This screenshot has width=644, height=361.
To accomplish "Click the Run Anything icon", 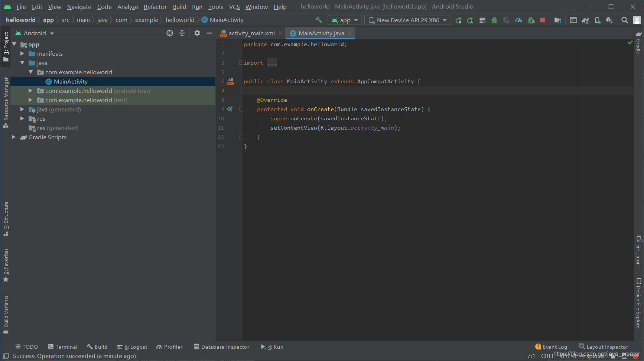I will (573, 20).
